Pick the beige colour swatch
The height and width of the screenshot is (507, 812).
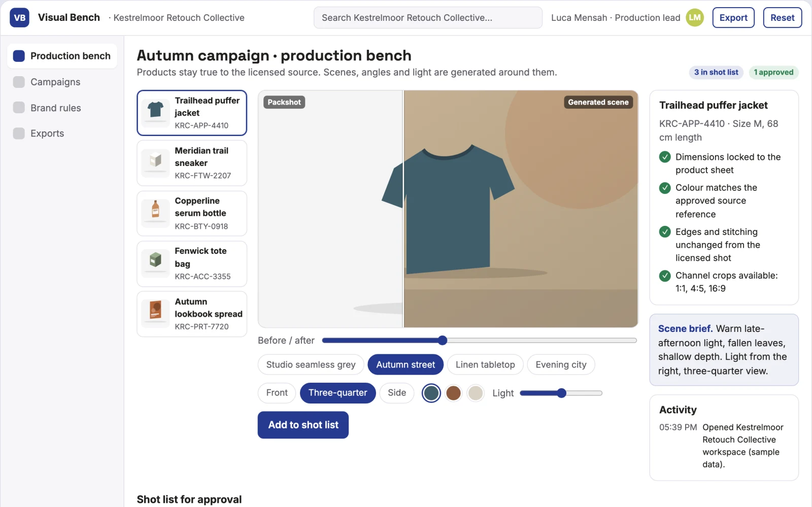coord(476,393)
